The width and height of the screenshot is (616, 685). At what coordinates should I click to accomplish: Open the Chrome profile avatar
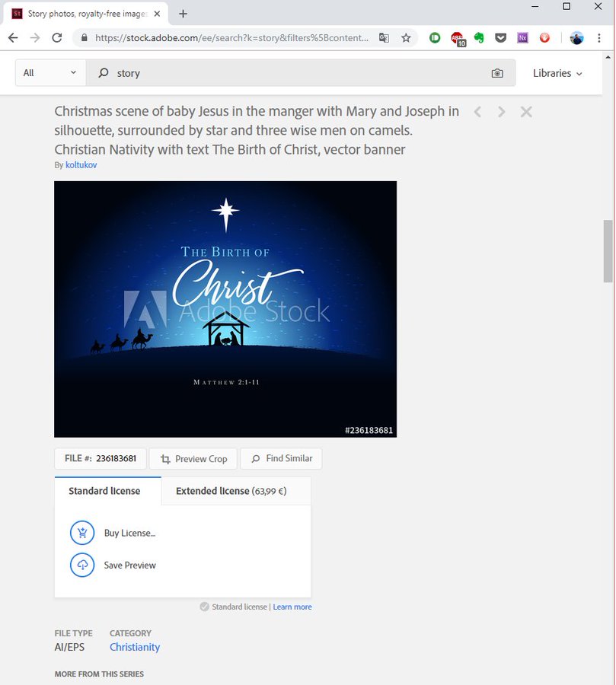tap(576, 38)
